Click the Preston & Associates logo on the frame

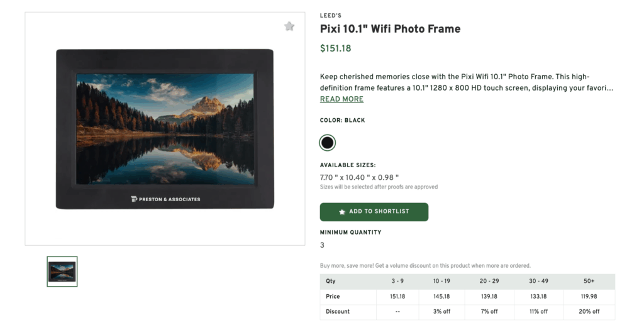pyautogui.click(x=165, y=199)
